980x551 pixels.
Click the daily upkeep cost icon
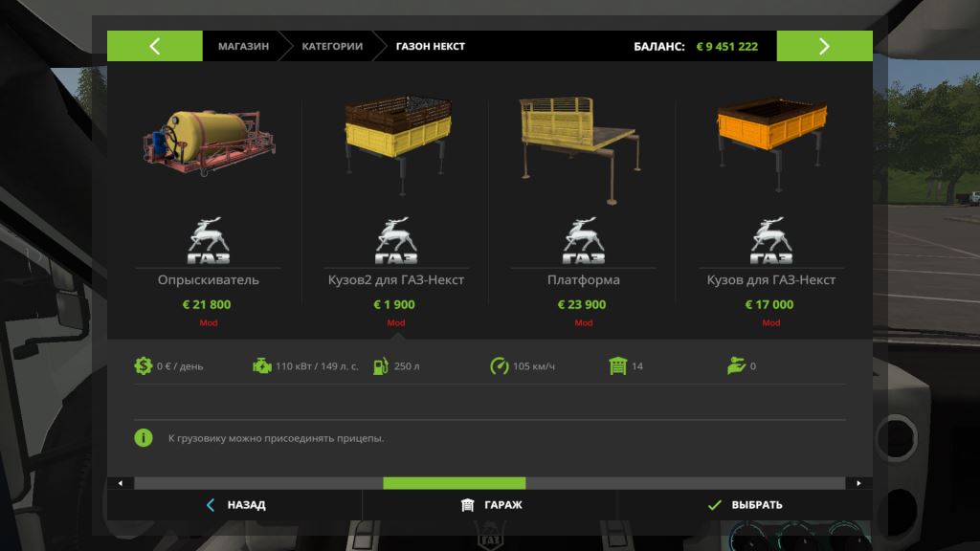pyautogui.click(x=144, y=365)
